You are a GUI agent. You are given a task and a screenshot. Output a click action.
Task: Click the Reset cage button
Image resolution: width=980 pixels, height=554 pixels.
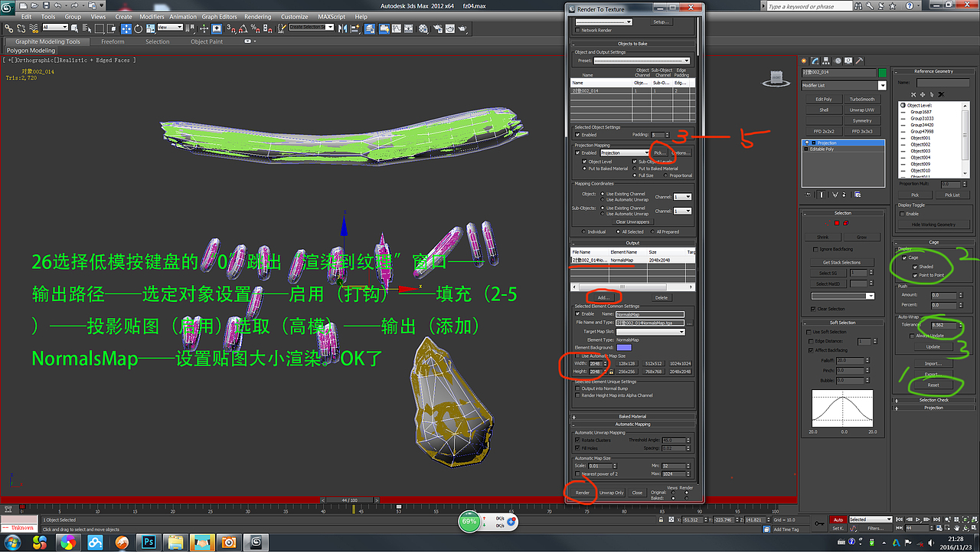pos(933,385)
